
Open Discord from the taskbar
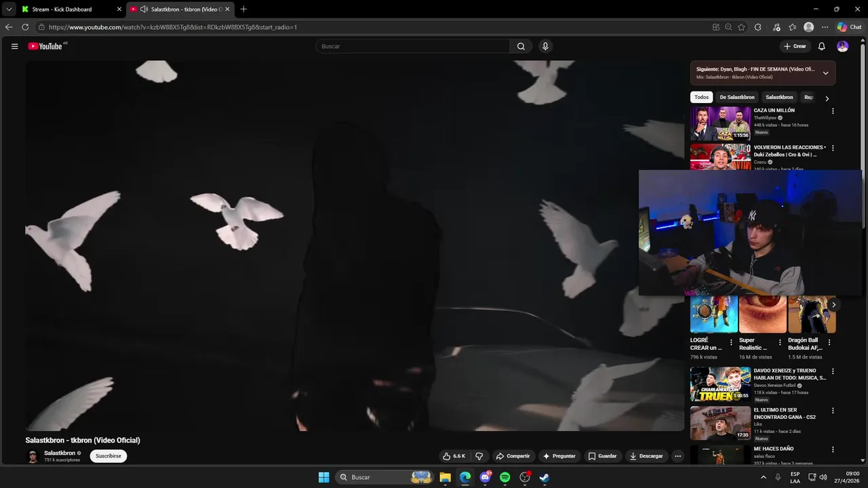pos(485,477)
